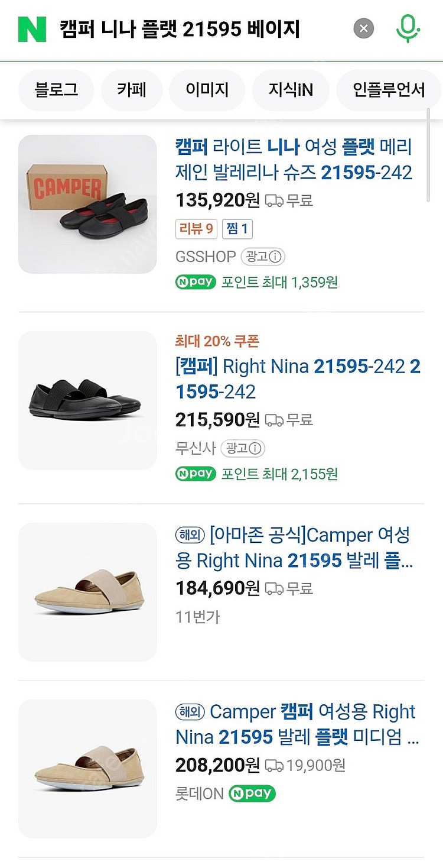The height and width of the screenshot is (868, 443).
Task: Click the Npay badge on GSSHOP listing
Action: [x=196, y=282]
